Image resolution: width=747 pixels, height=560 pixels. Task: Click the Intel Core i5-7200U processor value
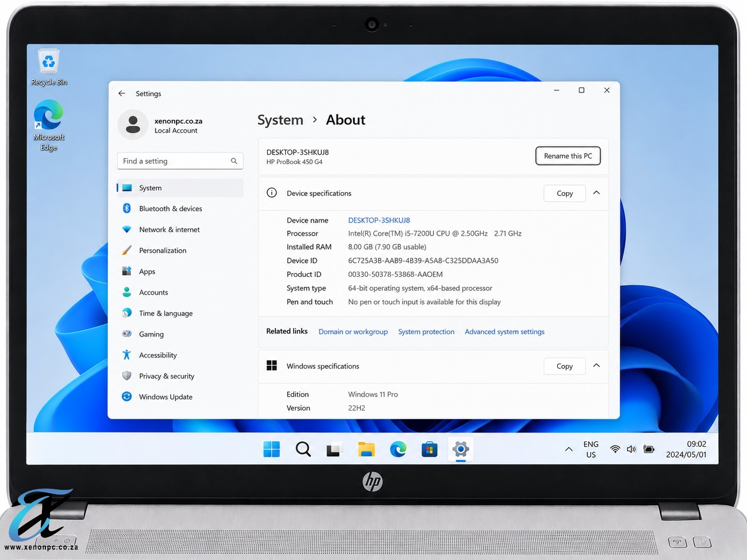(x=435, y=234)
